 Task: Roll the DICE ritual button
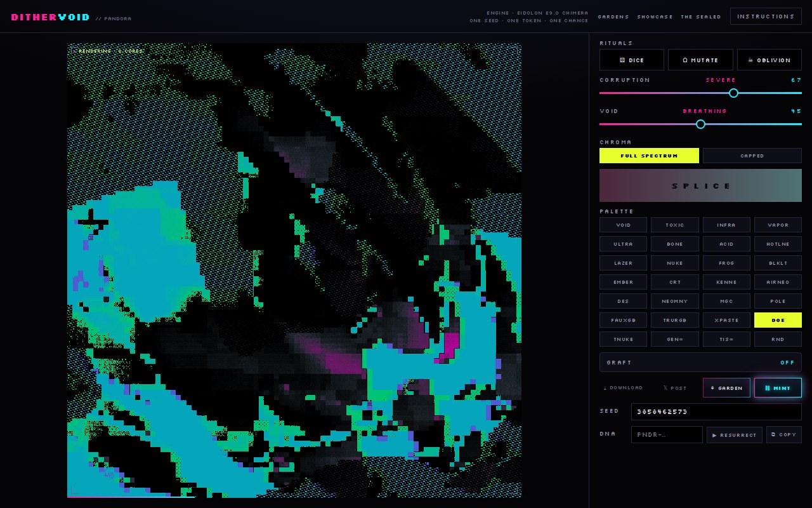(x=632, y=60)
